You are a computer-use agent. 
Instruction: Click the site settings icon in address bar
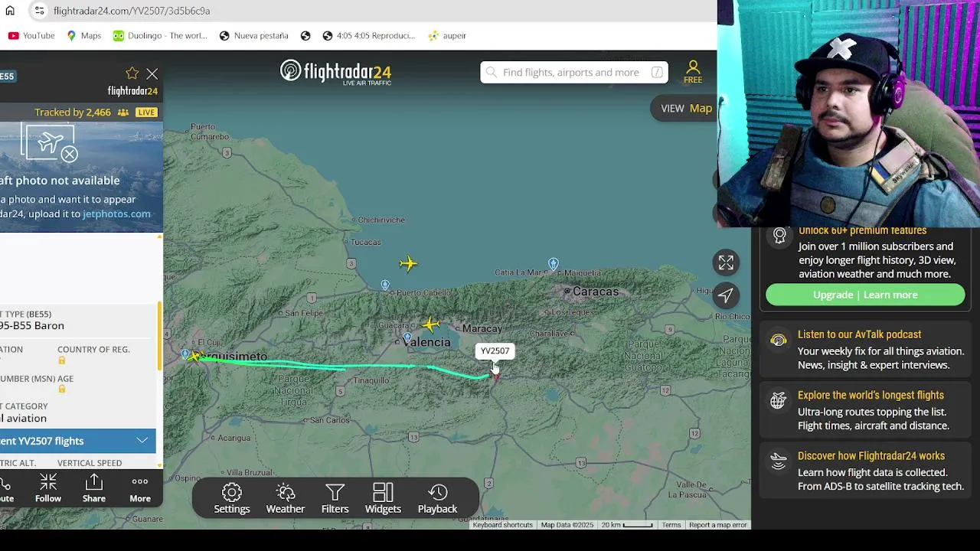tap(39, 11)
